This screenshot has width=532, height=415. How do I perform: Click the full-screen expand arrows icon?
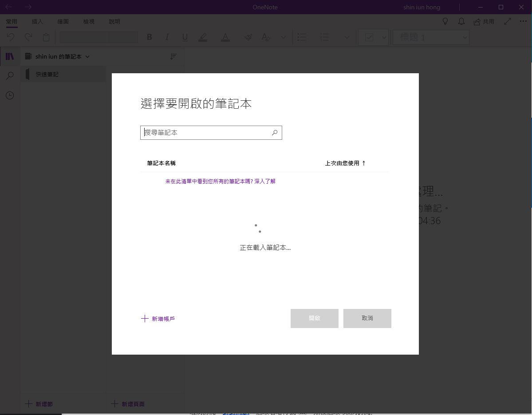tap(508, 21)
